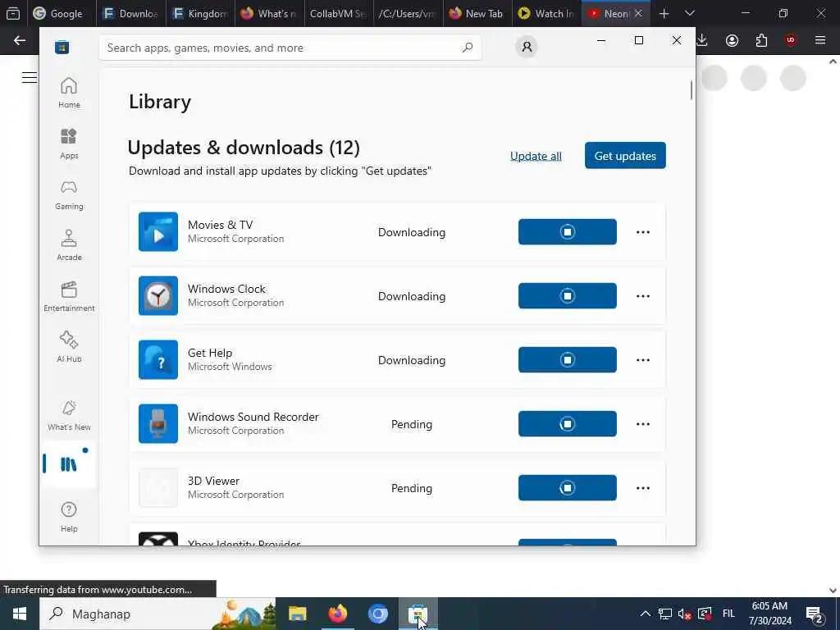Open the browser tab manager icon
Image resolution: width=840 pixels, height=630 pixels.
pyautogui.click(x=13, y=13)
